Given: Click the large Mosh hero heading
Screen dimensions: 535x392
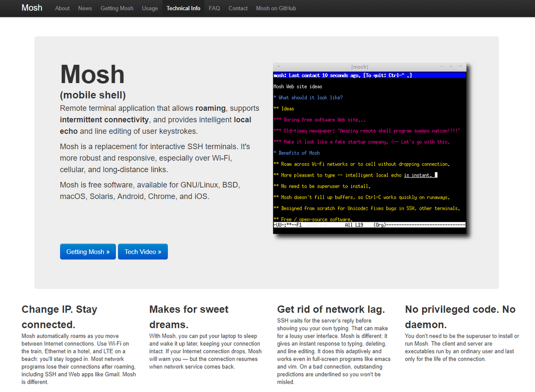Looking at the screenshot, I should [x=92, y=74].
